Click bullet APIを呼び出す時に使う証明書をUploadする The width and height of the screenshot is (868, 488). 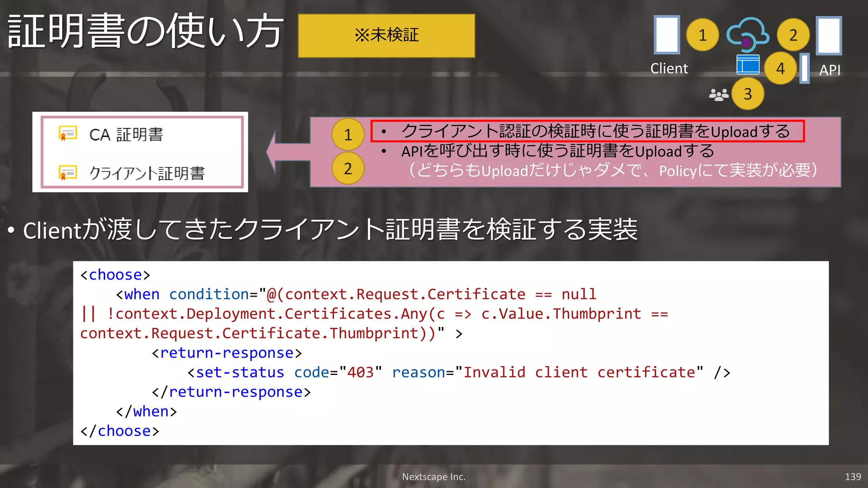pyautogui.click(x=557, y=151)
